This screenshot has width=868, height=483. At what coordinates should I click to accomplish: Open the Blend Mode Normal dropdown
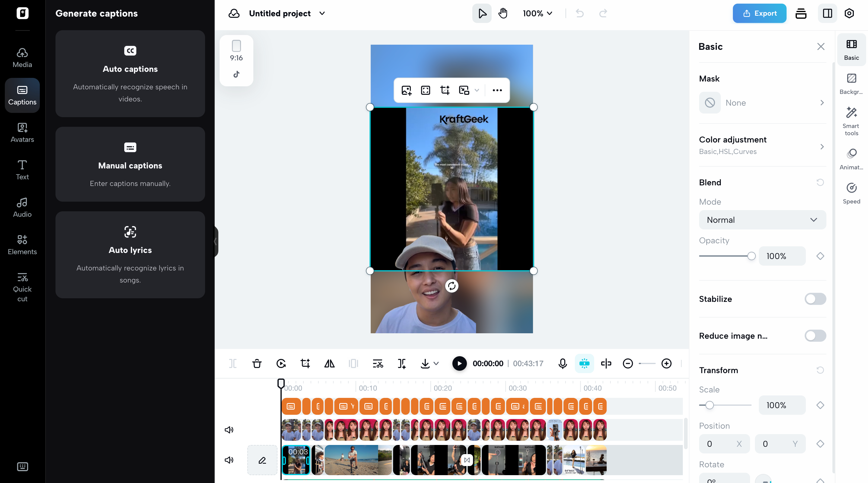point(762,220)
